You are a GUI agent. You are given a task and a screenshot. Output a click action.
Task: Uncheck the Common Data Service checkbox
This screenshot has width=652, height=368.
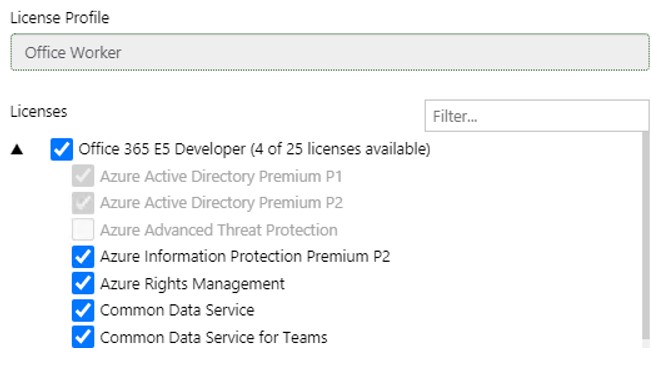point(83,310)
